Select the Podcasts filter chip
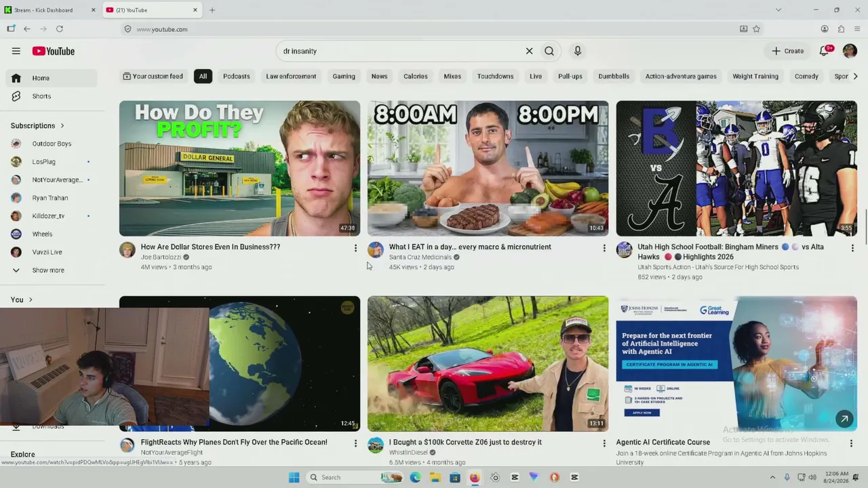Screen dimensions: 868x488 tap(237, 77)
